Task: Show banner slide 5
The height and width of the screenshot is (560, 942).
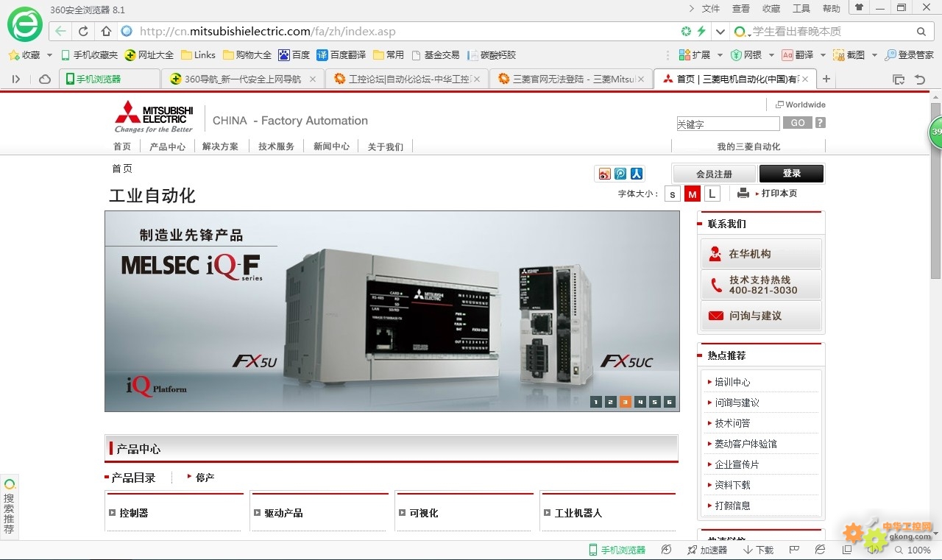Action: (x=655, y=402)
